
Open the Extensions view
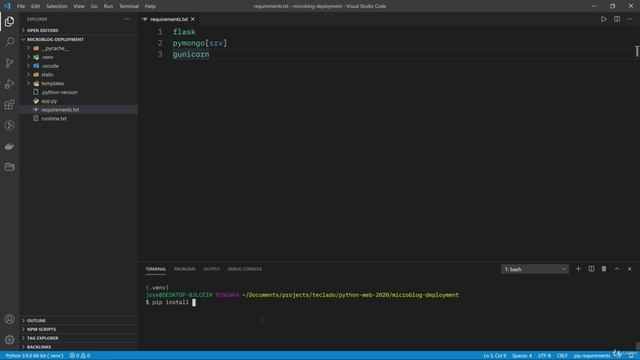[9, 104]
